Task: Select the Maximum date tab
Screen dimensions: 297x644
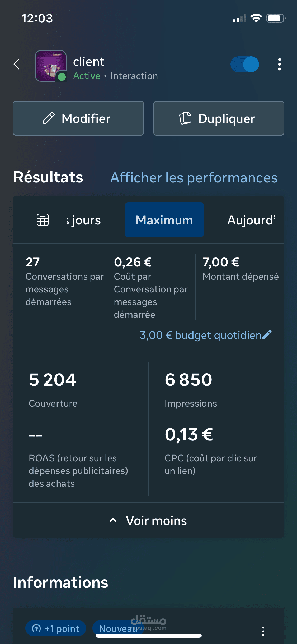Action: click(x=164, y=220)
